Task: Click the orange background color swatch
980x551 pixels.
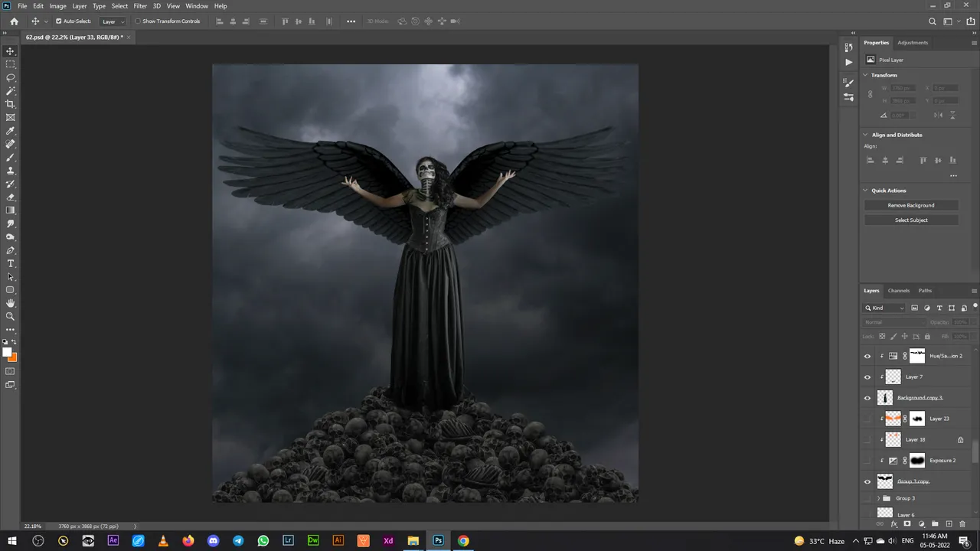Action: click(x=14, y=357)
